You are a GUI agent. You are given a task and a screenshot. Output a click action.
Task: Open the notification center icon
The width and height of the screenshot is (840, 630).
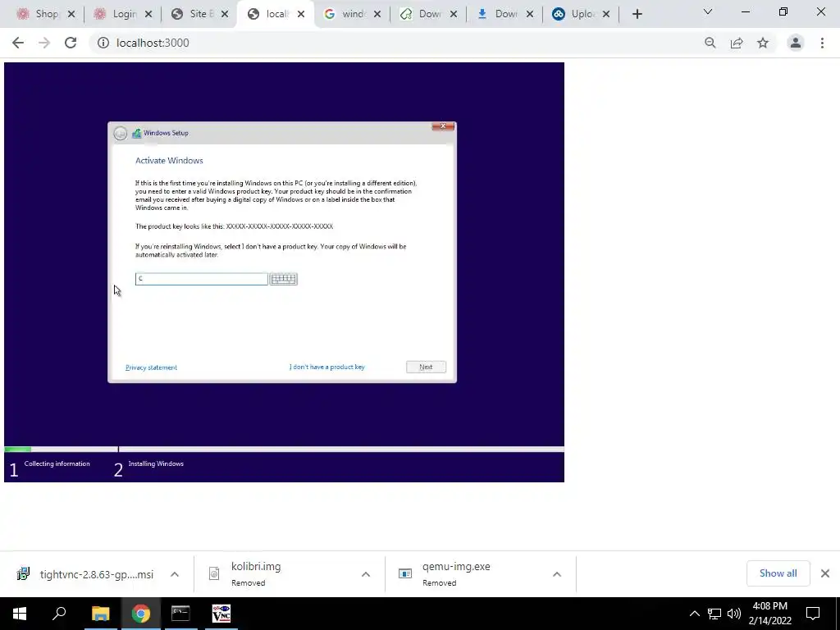(813, 614)
